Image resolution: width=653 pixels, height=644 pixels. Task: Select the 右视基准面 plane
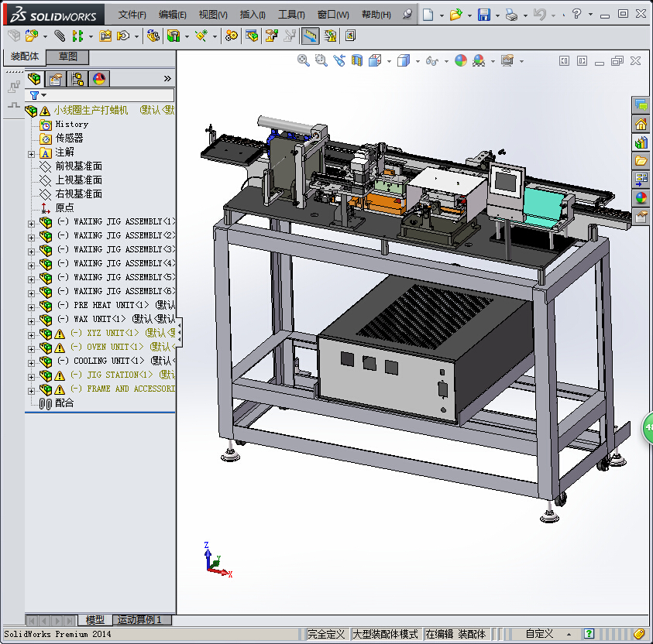pos(79,194)
